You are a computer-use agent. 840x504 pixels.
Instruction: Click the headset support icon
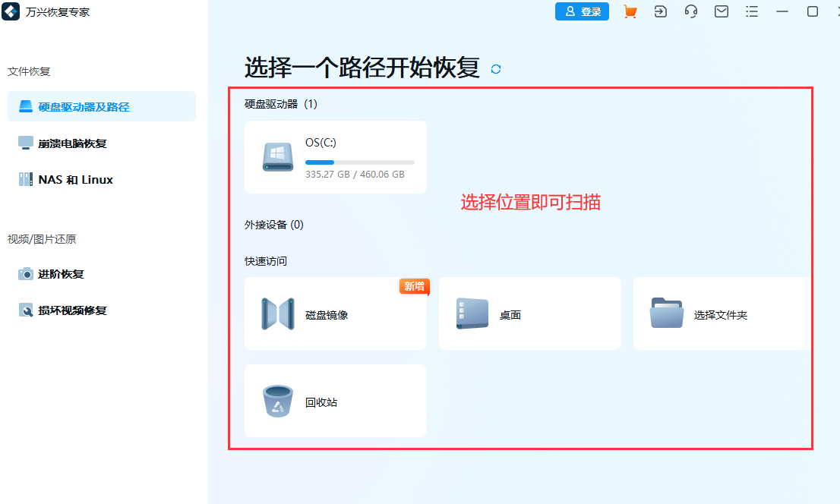click(690, 11)
